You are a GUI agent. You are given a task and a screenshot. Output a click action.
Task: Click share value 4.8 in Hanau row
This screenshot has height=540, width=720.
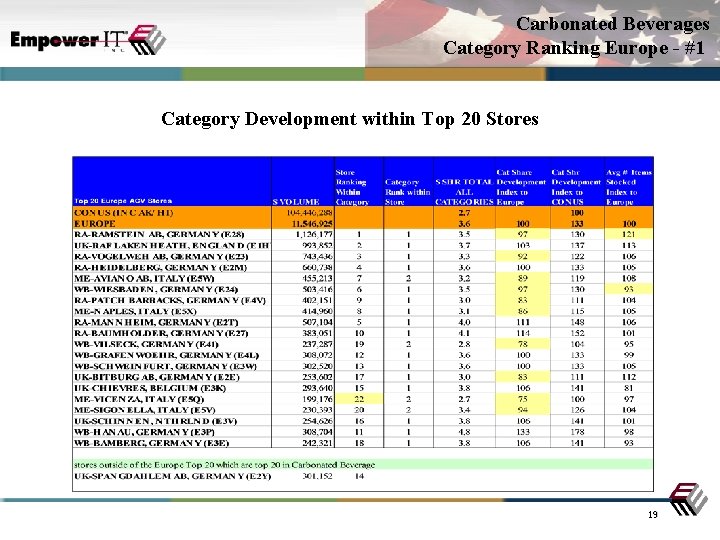click(464, 432)
